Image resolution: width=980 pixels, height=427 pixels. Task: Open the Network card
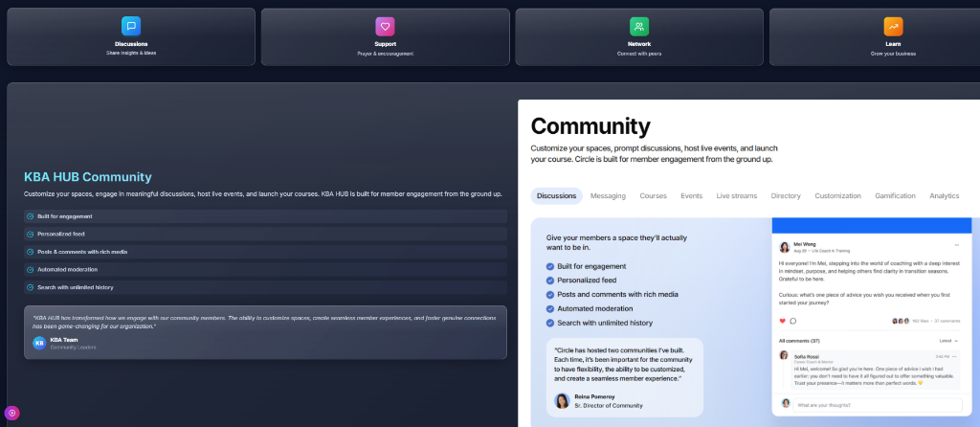[638, 36]
